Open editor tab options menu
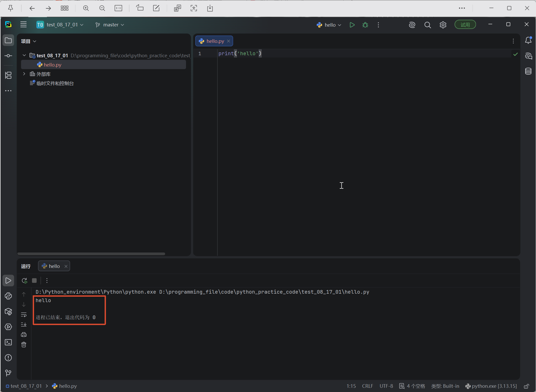The width and height of the screenshot is (536, 392). pyautogui.click(x=513, y=41)
